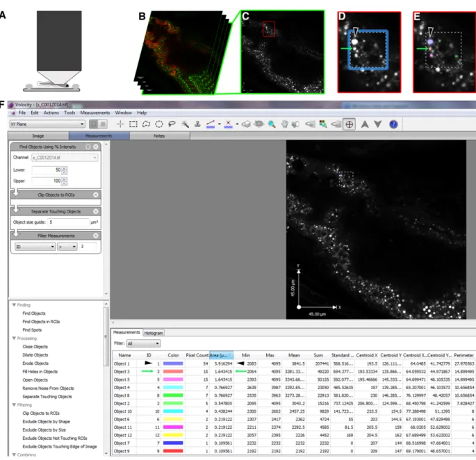Remove the Filter Measurements task

pos(96,236)
